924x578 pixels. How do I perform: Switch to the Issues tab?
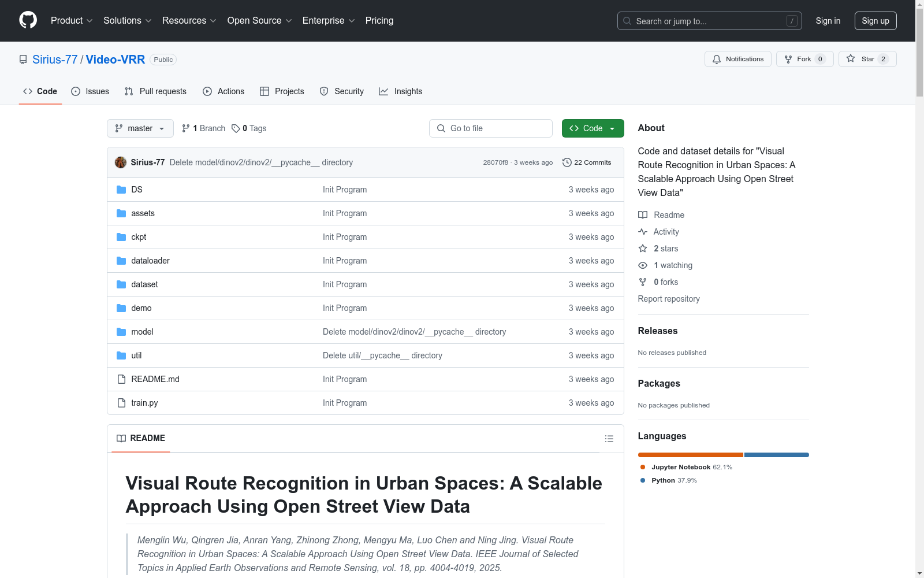click(90, 91)
